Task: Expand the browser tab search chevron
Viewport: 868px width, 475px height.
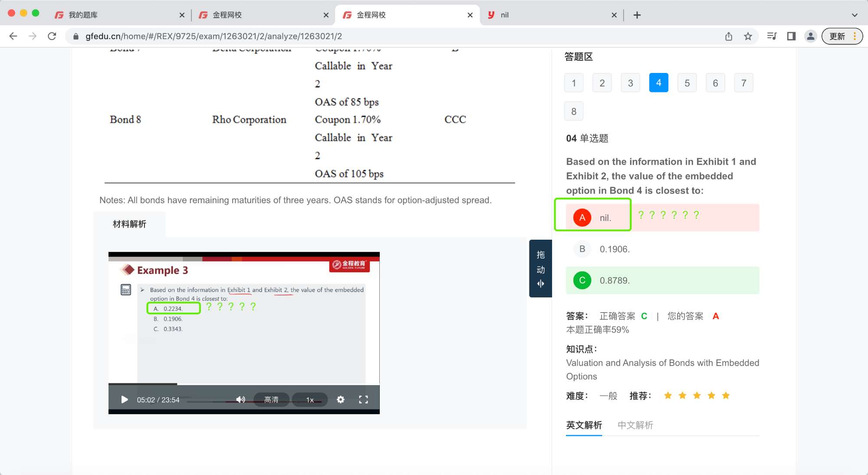Action: point(854,15)
